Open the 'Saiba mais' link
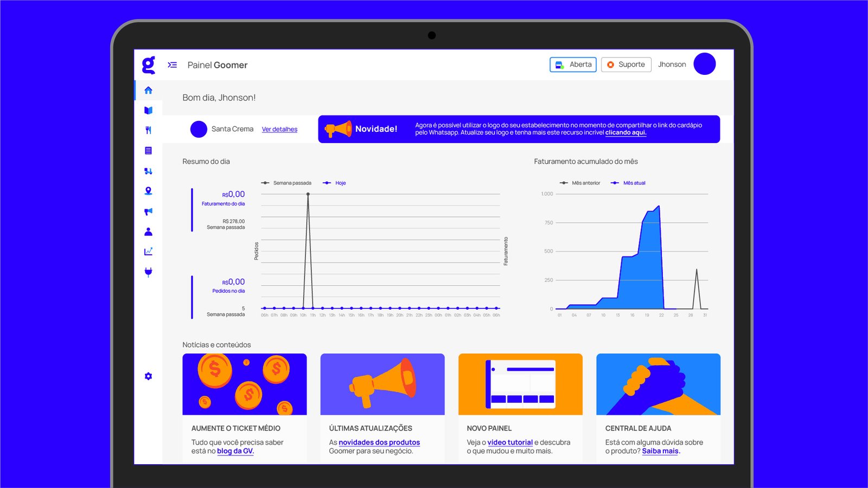 coord(660,451)
